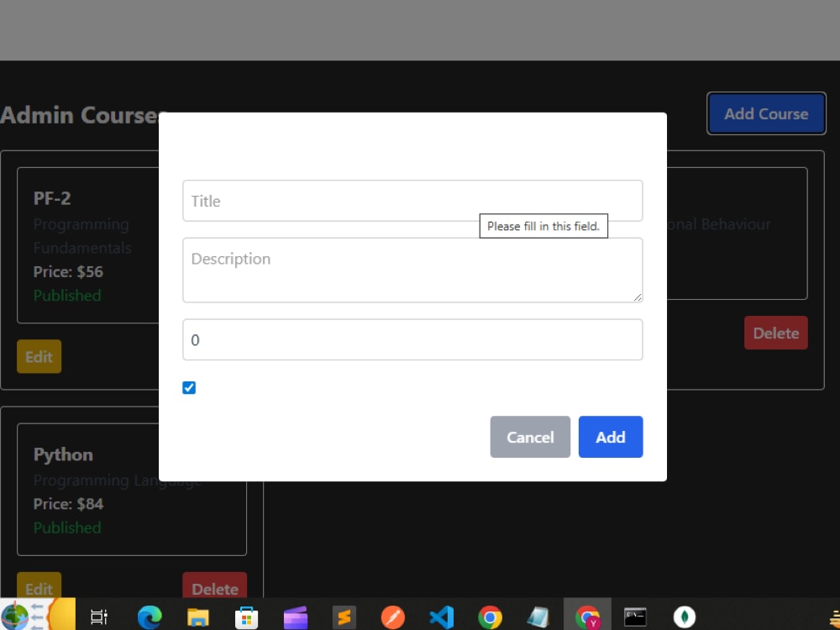840x630 pixels.
Task: Click the Python course title
Action: 63,454
